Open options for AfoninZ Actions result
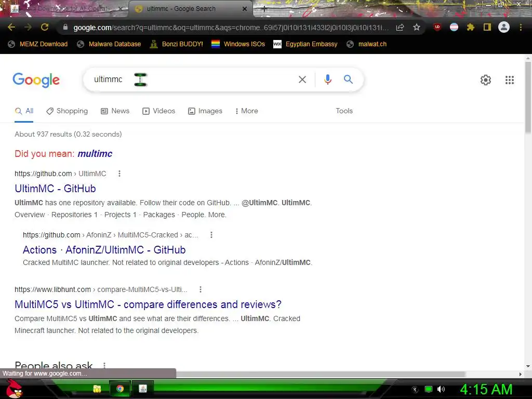This screenshot has width=532, height=399. coord(211,235)
